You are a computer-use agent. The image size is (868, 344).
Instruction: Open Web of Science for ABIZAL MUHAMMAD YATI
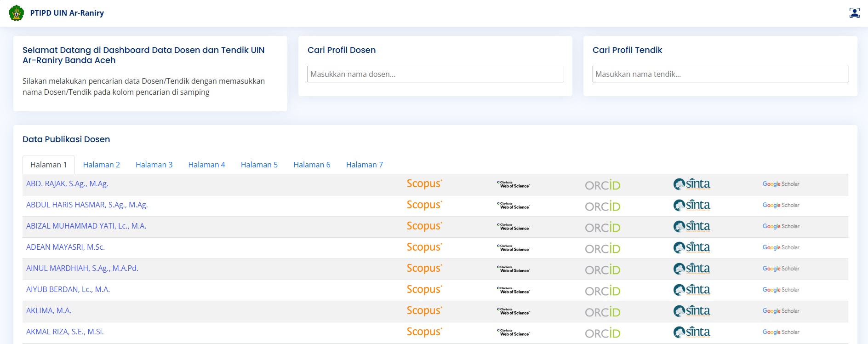pos(514,227)
